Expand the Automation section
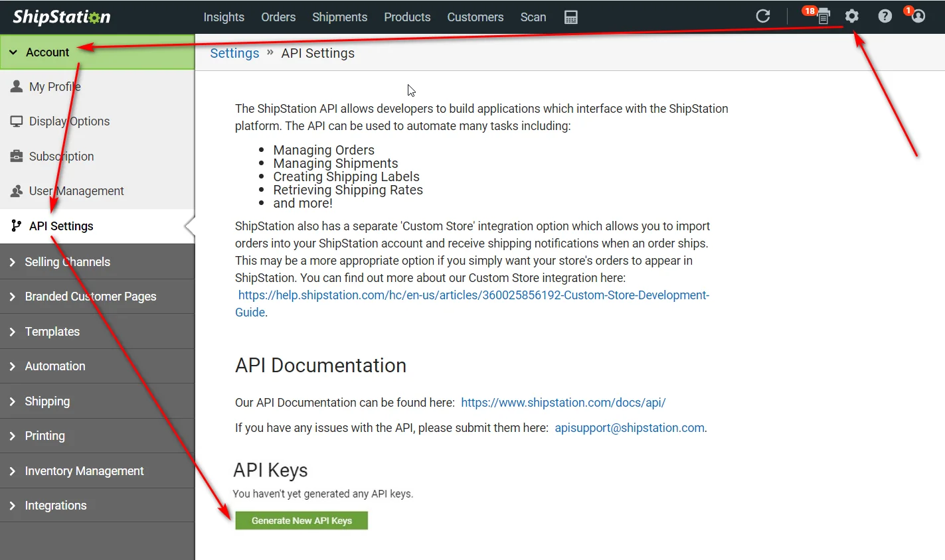Image resolution: width=945 pixels, height=560 pixels. [97, 366]
